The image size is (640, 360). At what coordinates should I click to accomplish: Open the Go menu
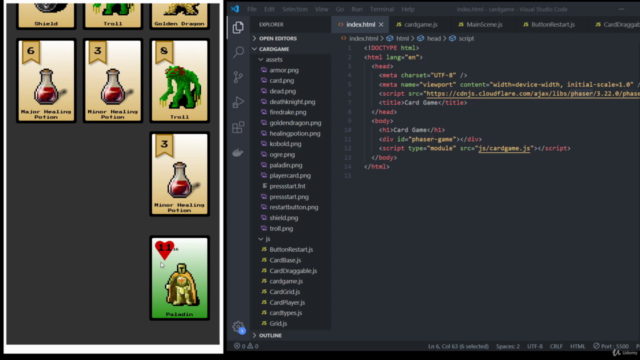coord(340,9)
